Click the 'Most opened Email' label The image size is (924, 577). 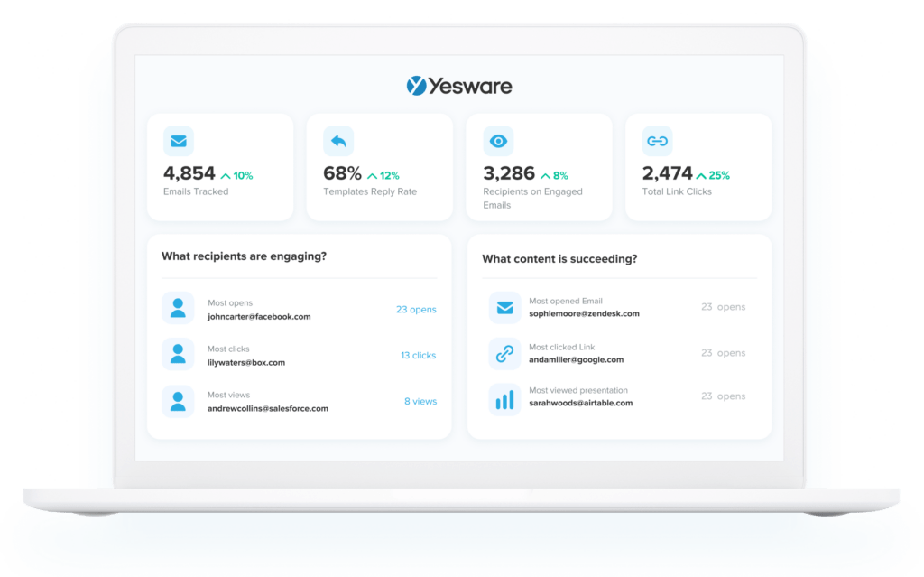[x=566, y=301]
